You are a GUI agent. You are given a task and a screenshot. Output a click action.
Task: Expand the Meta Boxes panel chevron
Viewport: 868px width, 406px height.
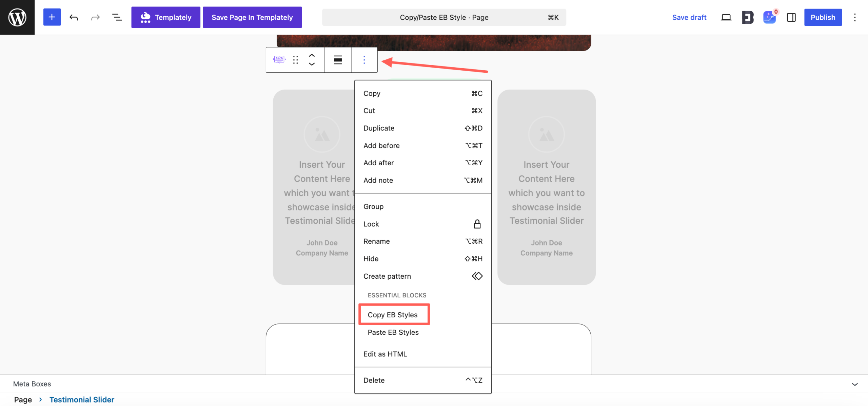tap(855, 384)
